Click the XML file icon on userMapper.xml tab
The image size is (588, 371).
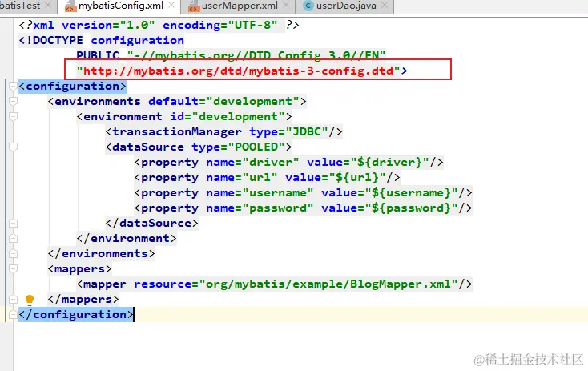click(x=194, y=6)
